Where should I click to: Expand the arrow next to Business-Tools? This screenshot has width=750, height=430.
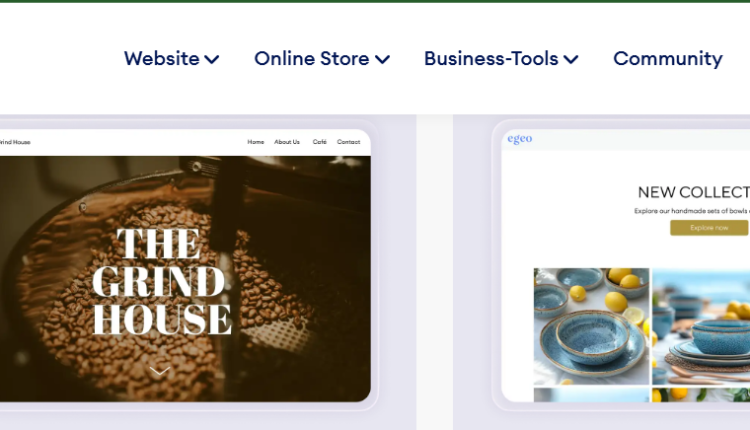[571, 59]
